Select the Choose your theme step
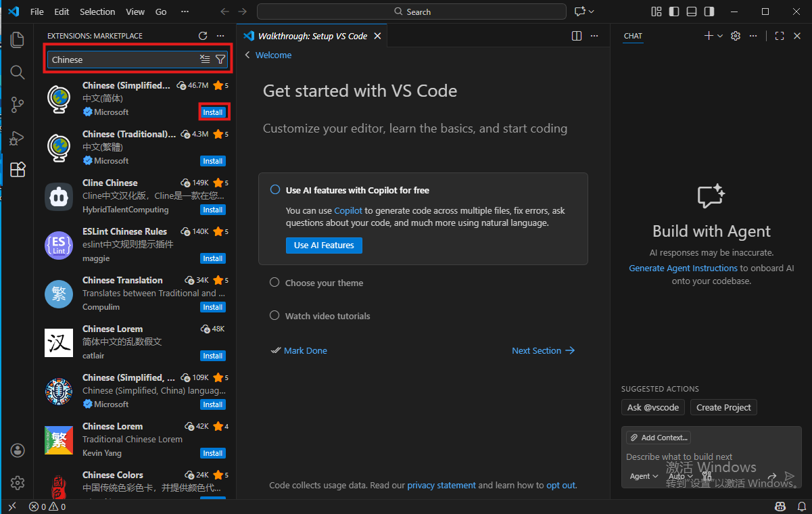The width and height of the screenshot is (812, 514). click(x=324, y=283)
